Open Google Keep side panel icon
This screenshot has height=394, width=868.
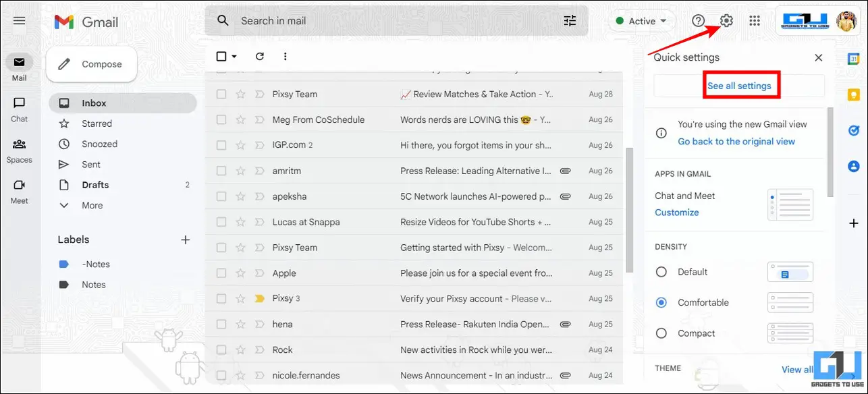(853, 94)
